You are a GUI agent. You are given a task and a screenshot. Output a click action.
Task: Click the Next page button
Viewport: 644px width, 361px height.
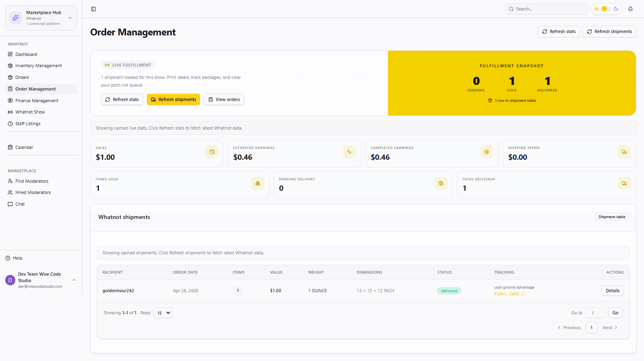(610, 328)
